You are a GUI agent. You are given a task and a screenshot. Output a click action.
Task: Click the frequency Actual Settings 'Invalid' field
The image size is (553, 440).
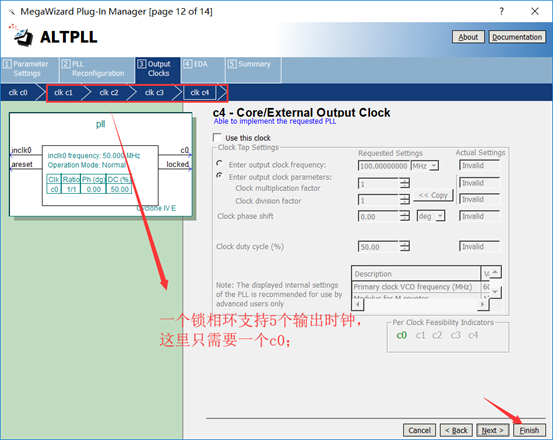click(480, 165)
